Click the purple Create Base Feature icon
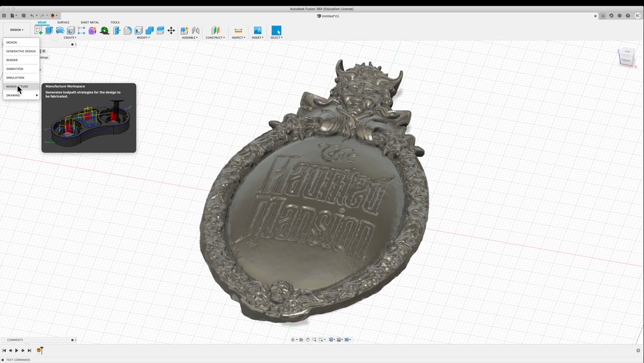 92,30
